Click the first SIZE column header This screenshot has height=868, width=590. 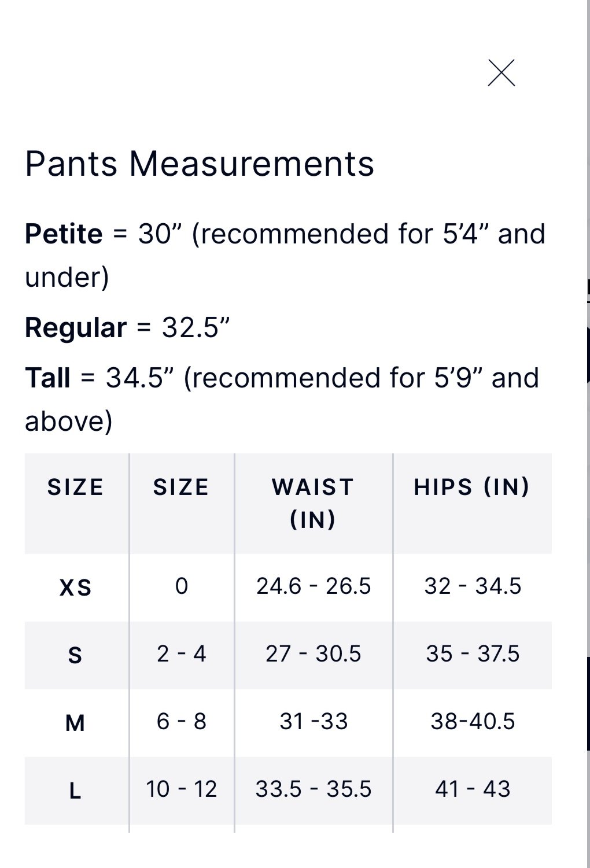click(76, 487)
